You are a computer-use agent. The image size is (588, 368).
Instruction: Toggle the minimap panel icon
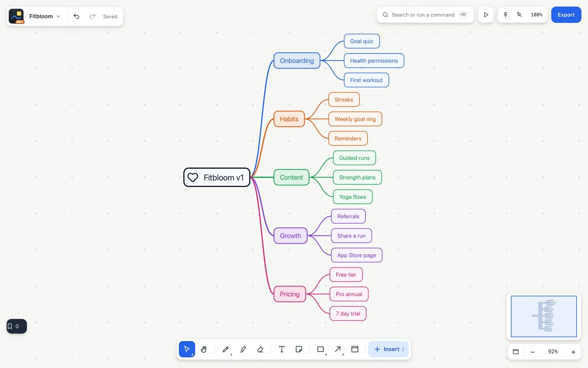tap(516, 352)
